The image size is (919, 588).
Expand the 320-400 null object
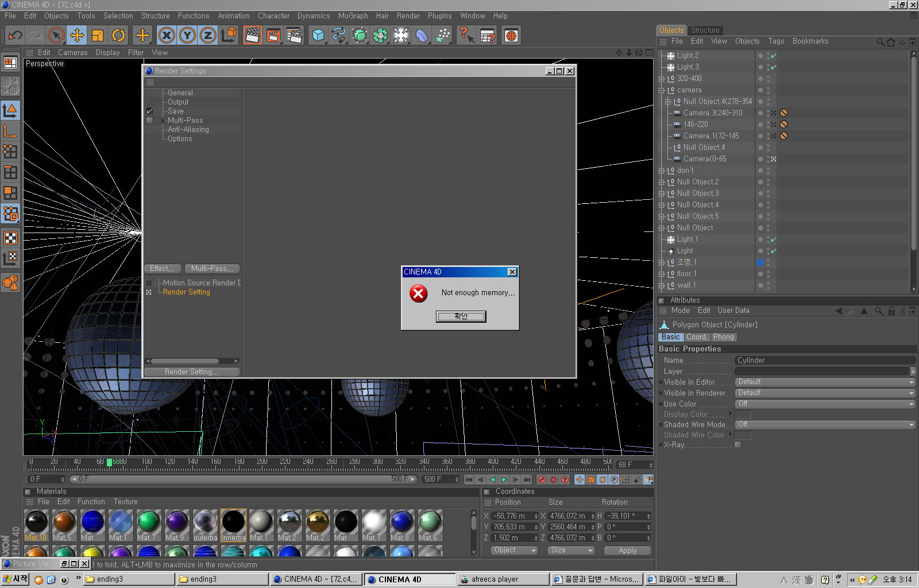(661, 79)
